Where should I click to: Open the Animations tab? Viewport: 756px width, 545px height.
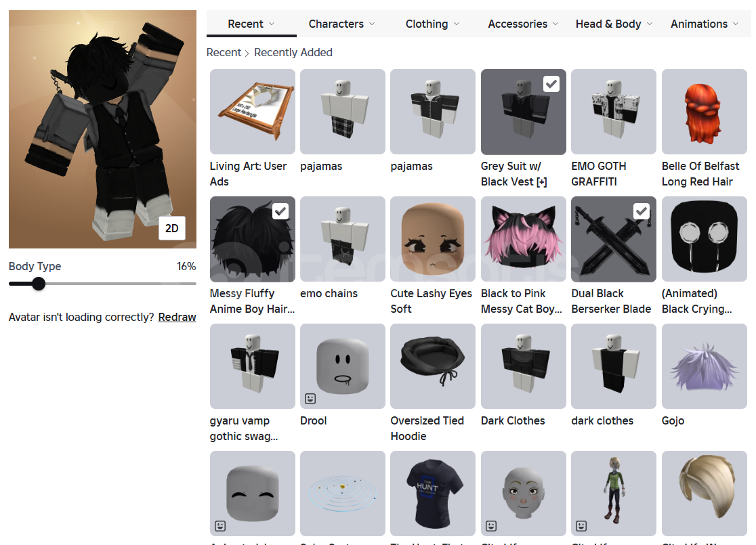[x=704, y=24]
